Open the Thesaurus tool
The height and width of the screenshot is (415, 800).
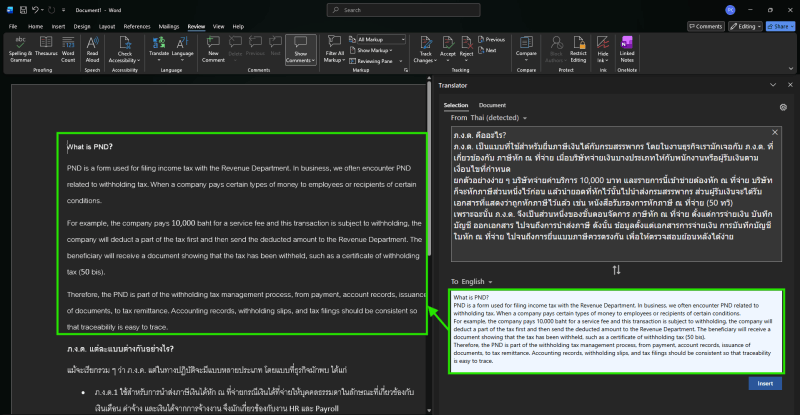point(46,47)
